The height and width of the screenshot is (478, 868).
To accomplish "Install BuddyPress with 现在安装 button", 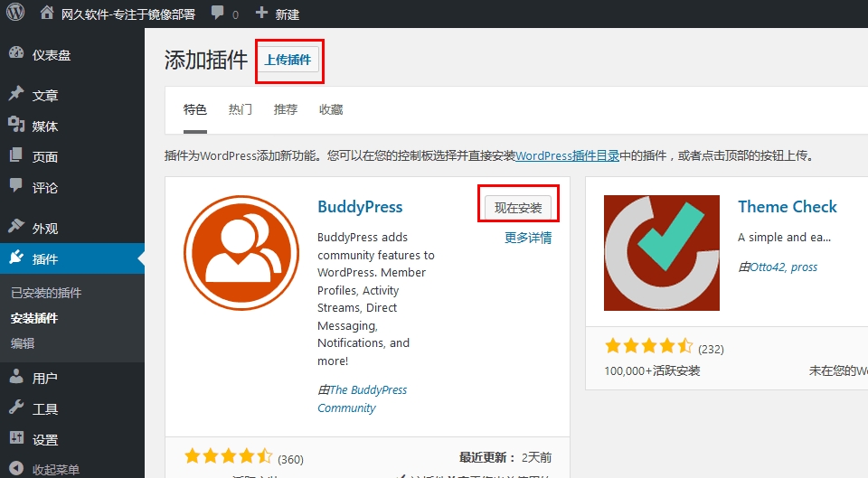I will pos(518,208).
